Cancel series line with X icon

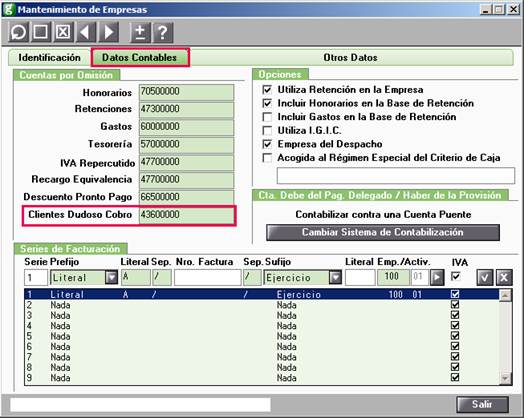pos(504,277)
